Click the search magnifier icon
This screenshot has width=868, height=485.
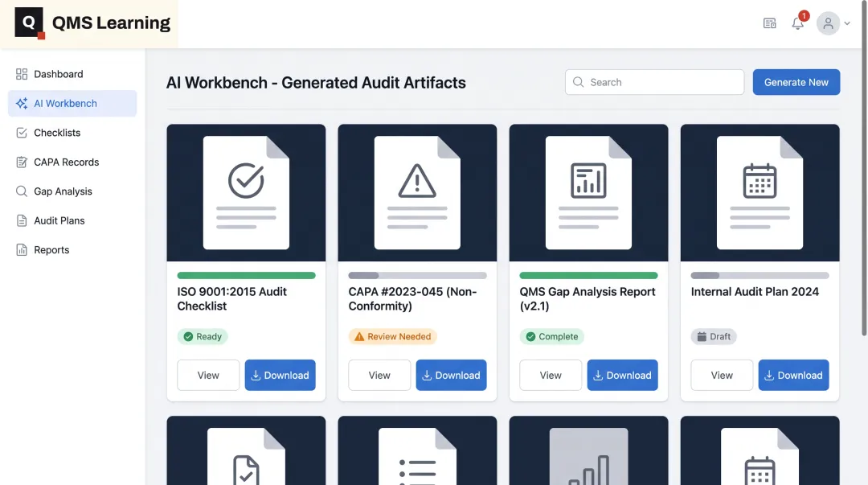tap(579, 82)
